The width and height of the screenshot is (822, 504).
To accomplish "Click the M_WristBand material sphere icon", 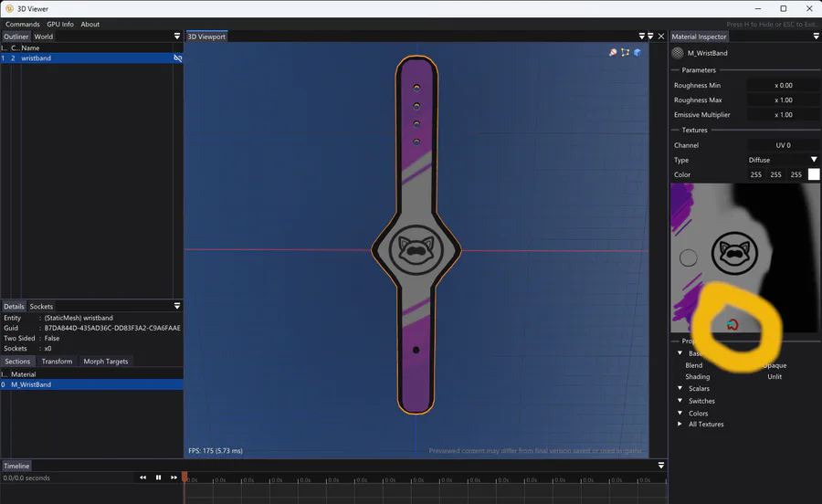I will (678, 53).
